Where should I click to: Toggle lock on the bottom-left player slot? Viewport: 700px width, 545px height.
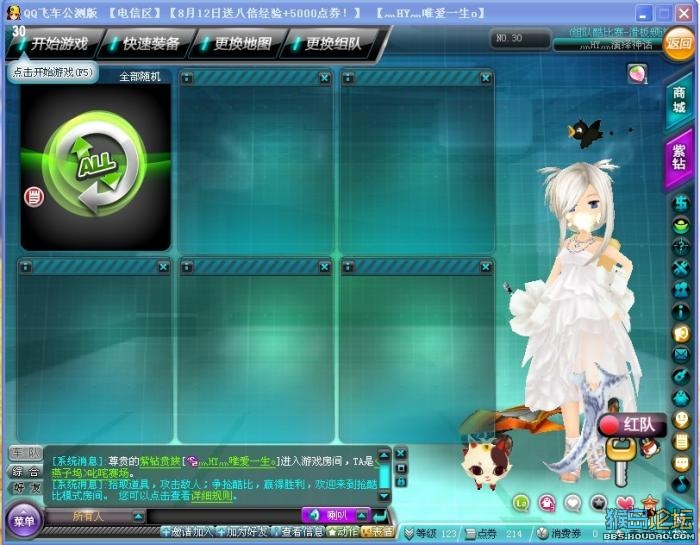point(26,267)
